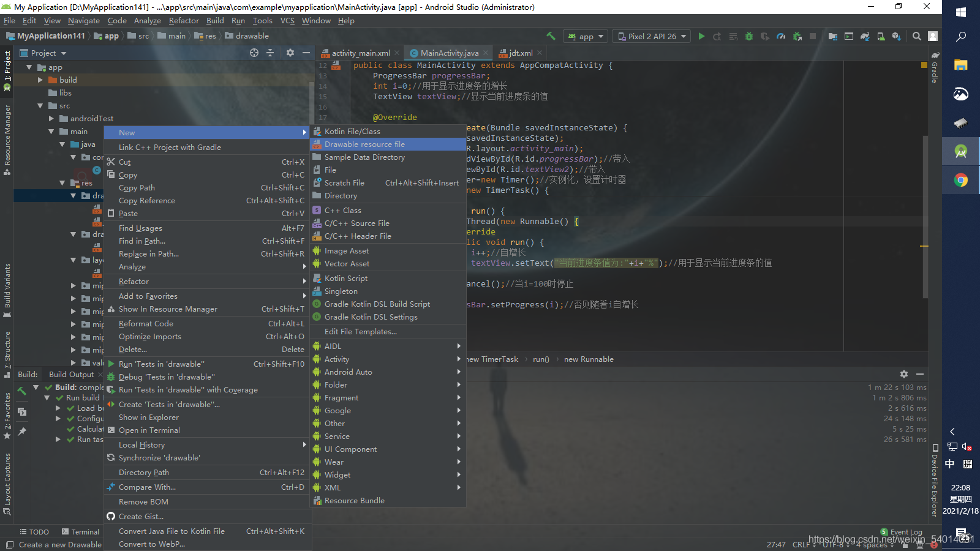Close the MainActivity.java tab

(x=486, y=53)
